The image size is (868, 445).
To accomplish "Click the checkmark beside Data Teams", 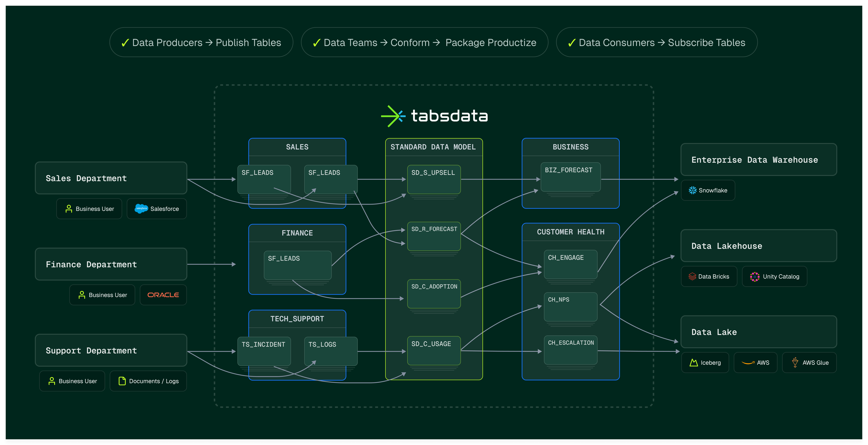I will pos(316,43).
